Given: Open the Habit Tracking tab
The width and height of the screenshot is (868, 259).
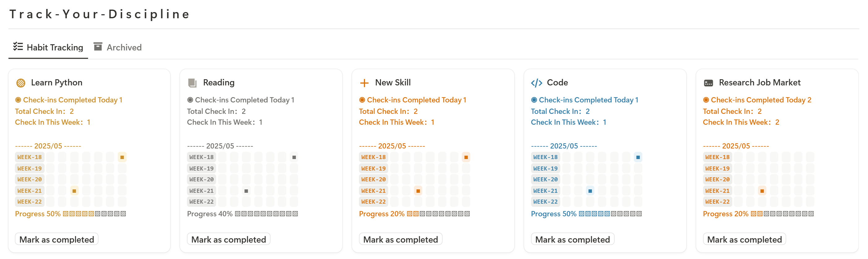Looking at the screenshot, I should point(48,47).
